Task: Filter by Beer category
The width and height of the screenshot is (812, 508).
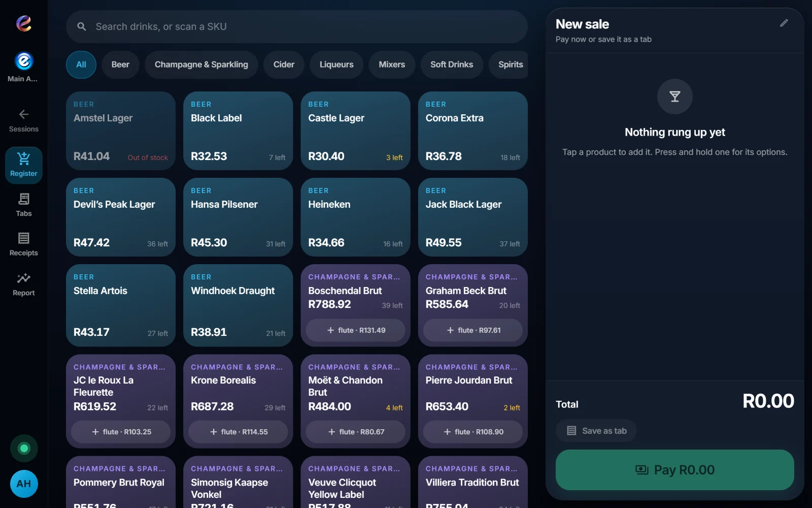Action: pos(120,65)
